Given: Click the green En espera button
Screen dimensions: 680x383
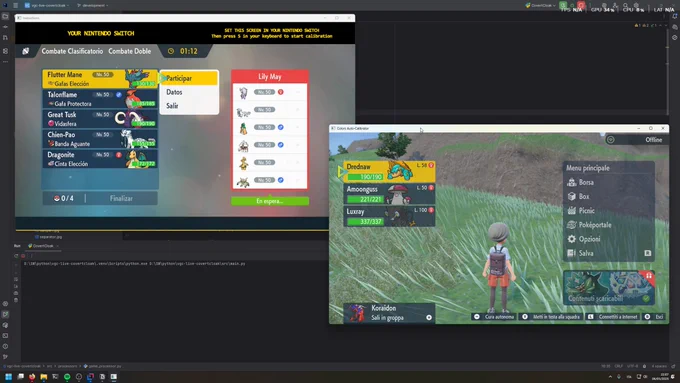Looking at the screenshot, I should click(x=270, y=201).
